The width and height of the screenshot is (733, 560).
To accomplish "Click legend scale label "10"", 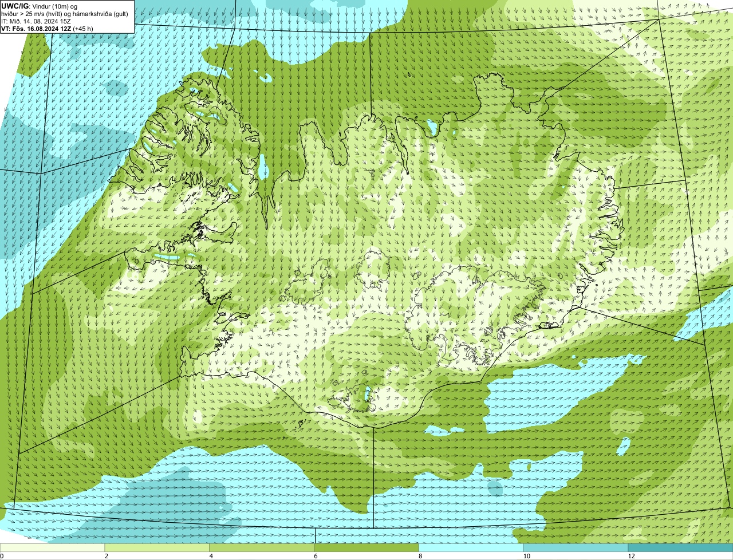I will [526, 556].
